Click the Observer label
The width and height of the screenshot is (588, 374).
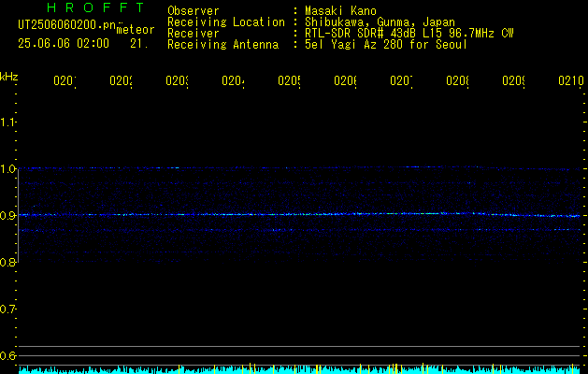(194, 11)
